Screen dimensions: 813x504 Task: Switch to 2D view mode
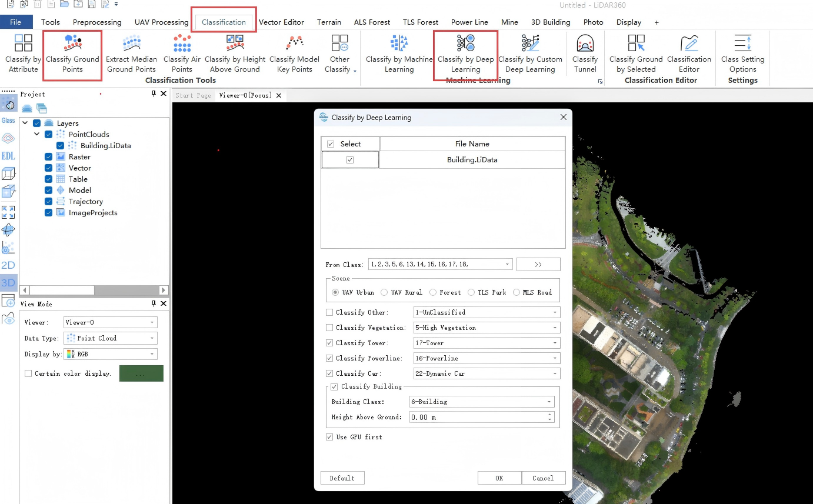8,265
